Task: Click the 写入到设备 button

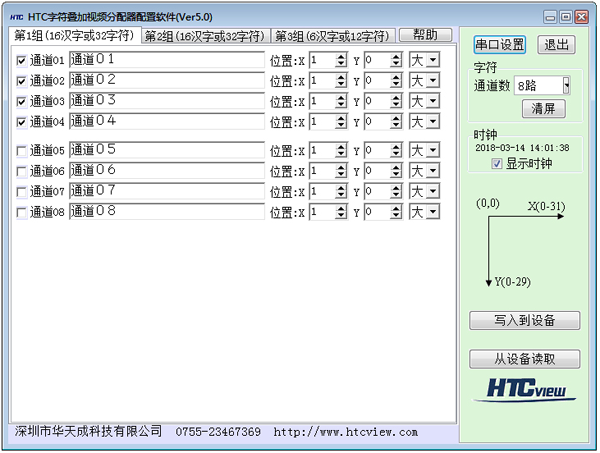Action: click(525, 321)
